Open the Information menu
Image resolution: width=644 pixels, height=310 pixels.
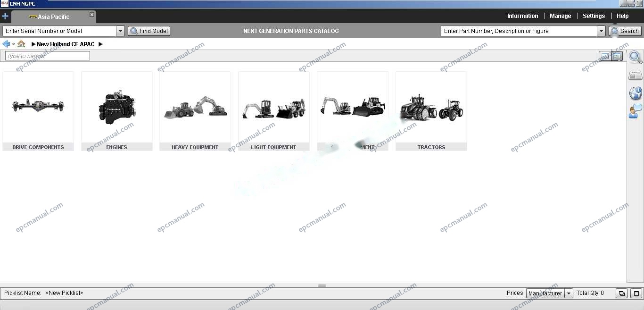coord(522,16)
